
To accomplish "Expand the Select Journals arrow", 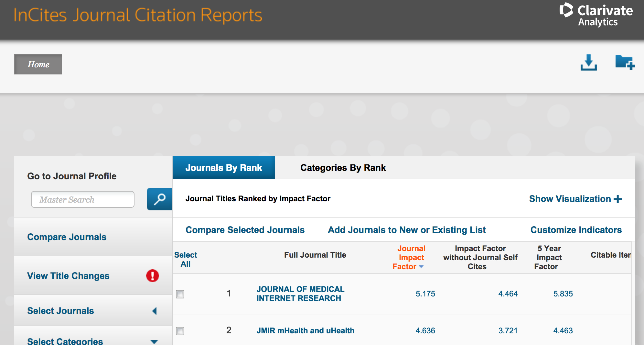I will click(154, 311).
